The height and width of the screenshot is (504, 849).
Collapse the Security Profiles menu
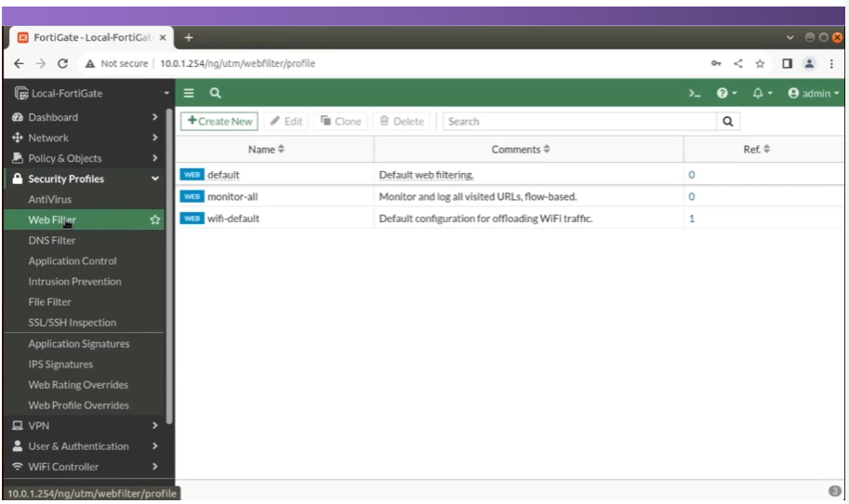pos(85,179)
